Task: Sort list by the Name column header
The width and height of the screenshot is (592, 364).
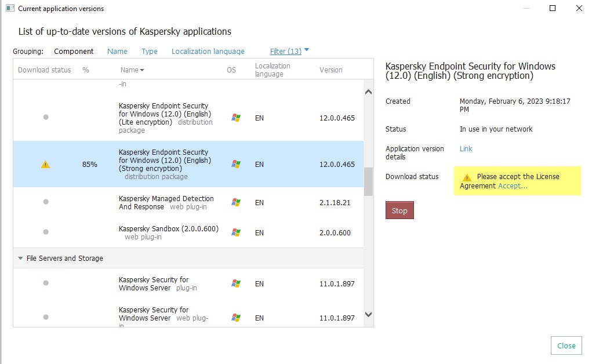Action: point(132,70)
